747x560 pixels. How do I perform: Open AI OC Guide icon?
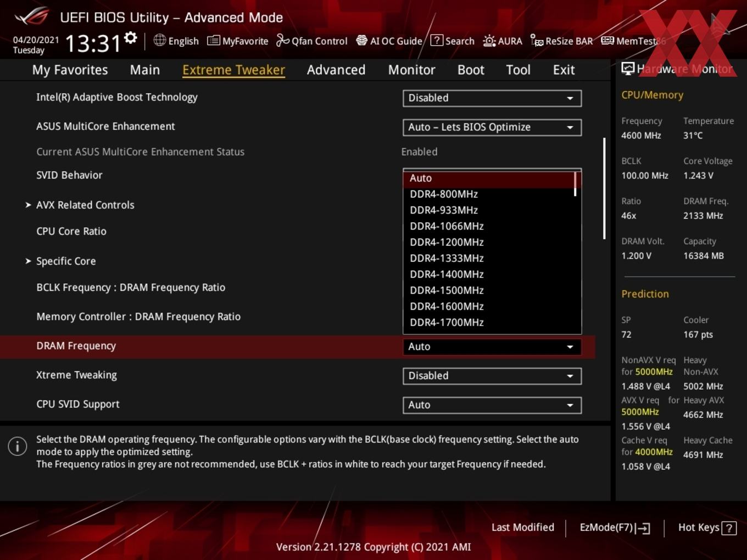click(361, 40)
